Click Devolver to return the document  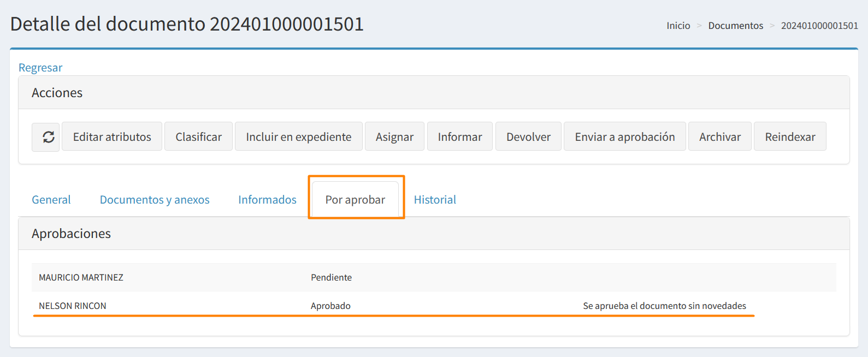point(528,136)
